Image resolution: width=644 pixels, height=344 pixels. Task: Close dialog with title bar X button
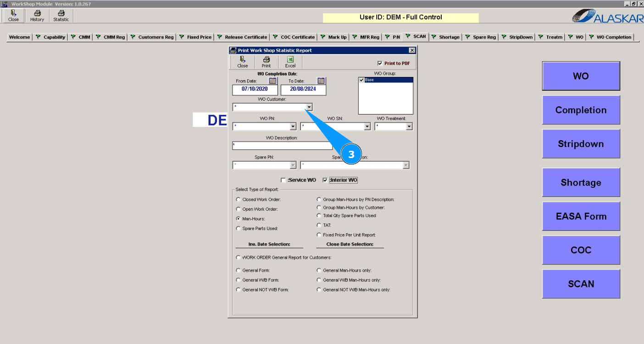(x=412, y=50)
